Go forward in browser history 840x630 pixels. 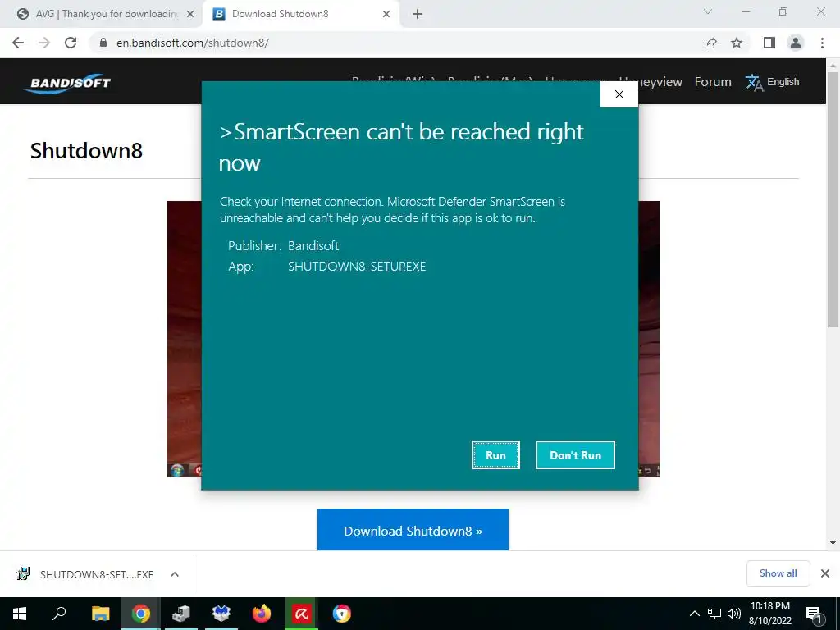point(44,43)
